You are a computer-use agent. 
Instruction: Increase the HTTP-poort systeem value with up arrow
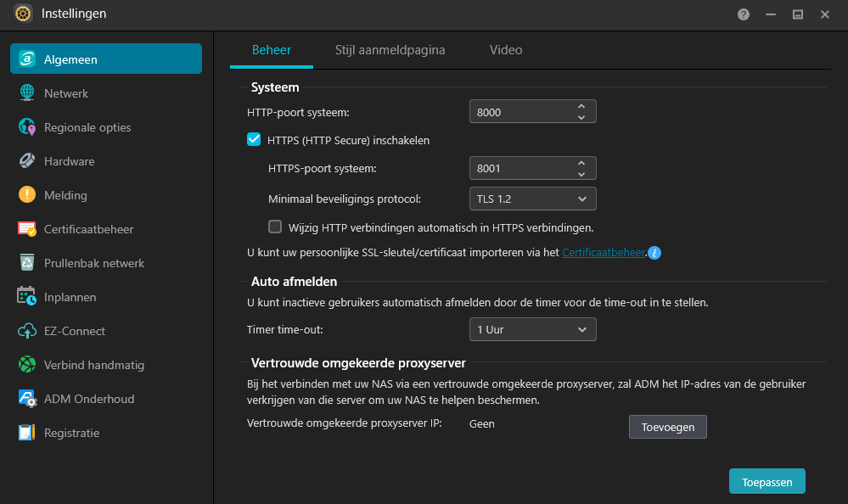581,107
